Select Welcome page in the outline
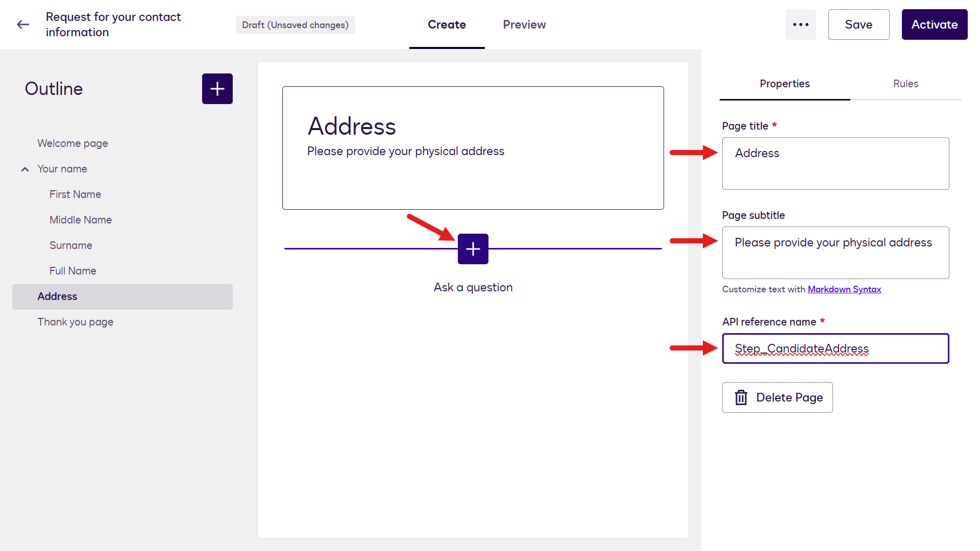This screenshot has height=551, width=980. (72, 143)
